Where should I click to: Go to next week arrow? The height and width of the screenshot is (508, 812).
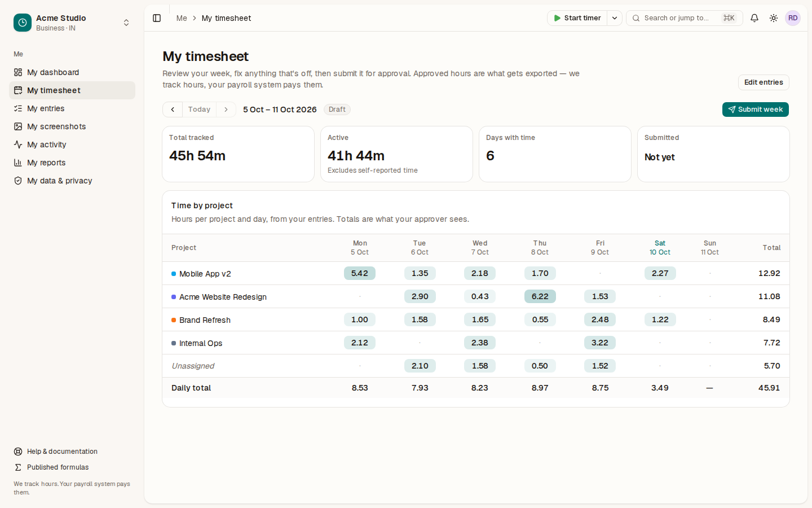point(226,110)
